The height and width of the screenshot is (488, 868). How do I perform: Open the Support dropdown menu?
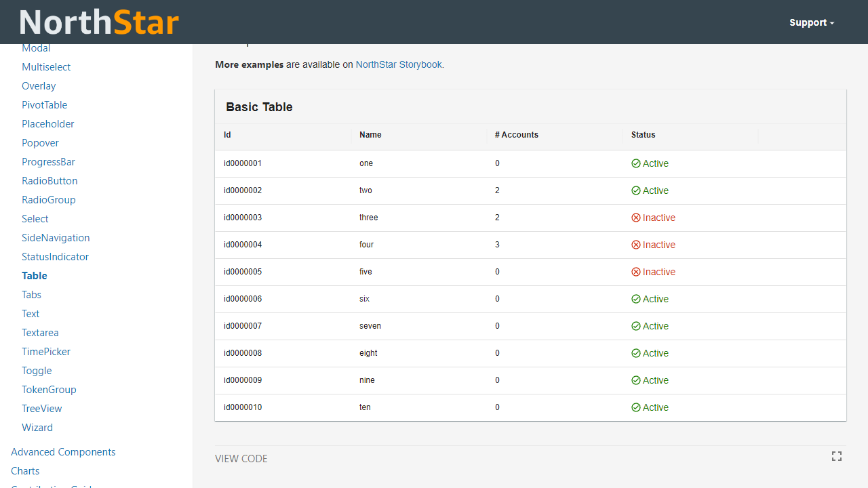coord(811,22)
